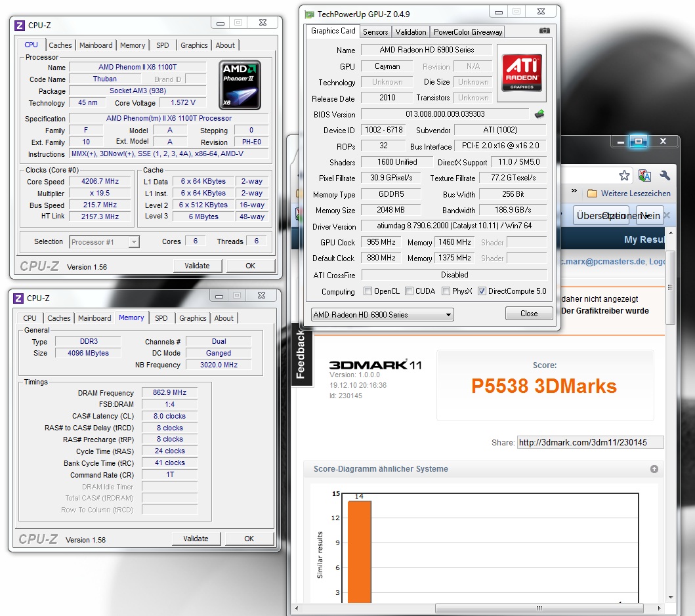
Task: Open the Weitere Lesezeichen bookmarks folder
Action: click(x=629, y=194)
